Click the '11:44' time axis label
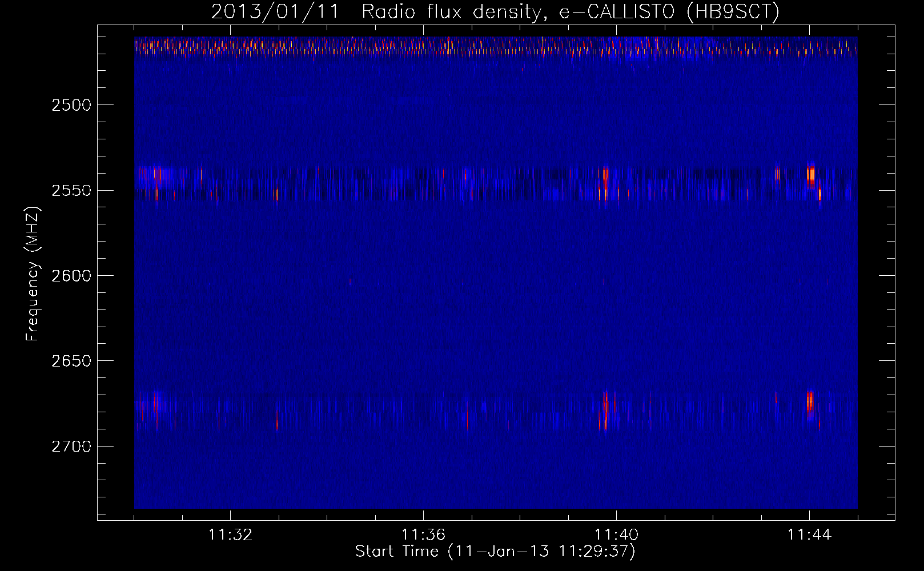The image size is (924, 571). click(809, 535)
